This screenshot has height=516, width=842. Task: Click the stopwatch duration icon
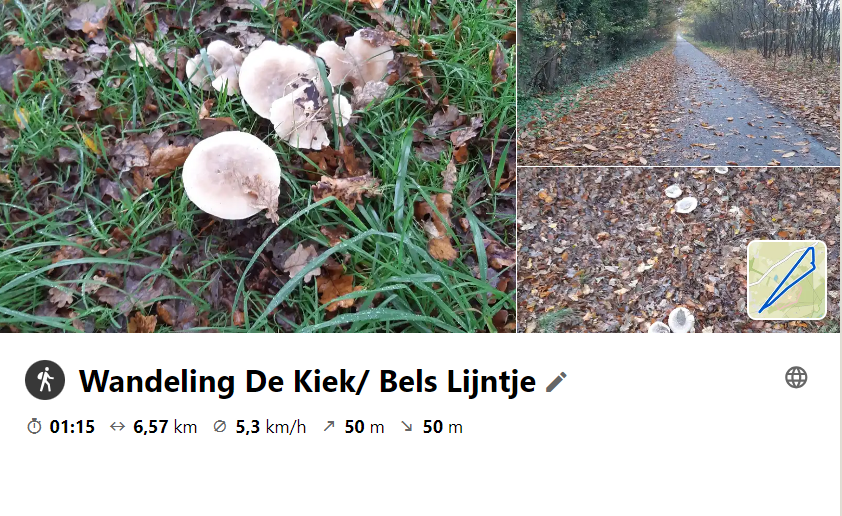(x=34, y=427)
